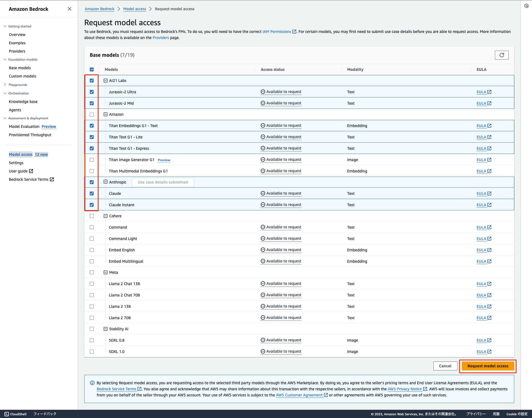Collapse the Meta model group
Viewport: 532px width, 418px height.
pyautogui.click(x=106, y=272)
